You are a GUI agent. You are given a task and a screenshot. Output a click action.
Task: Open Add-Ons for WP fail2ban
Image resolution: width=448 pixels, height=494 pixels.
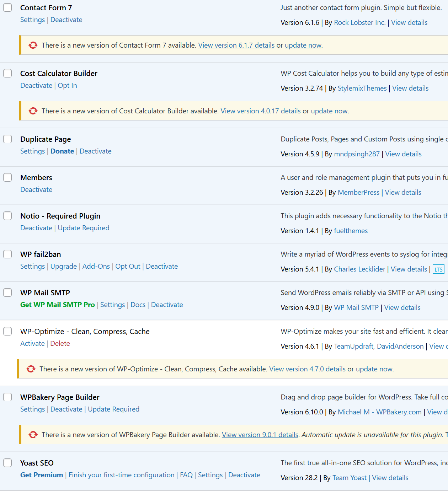point(96,266)
